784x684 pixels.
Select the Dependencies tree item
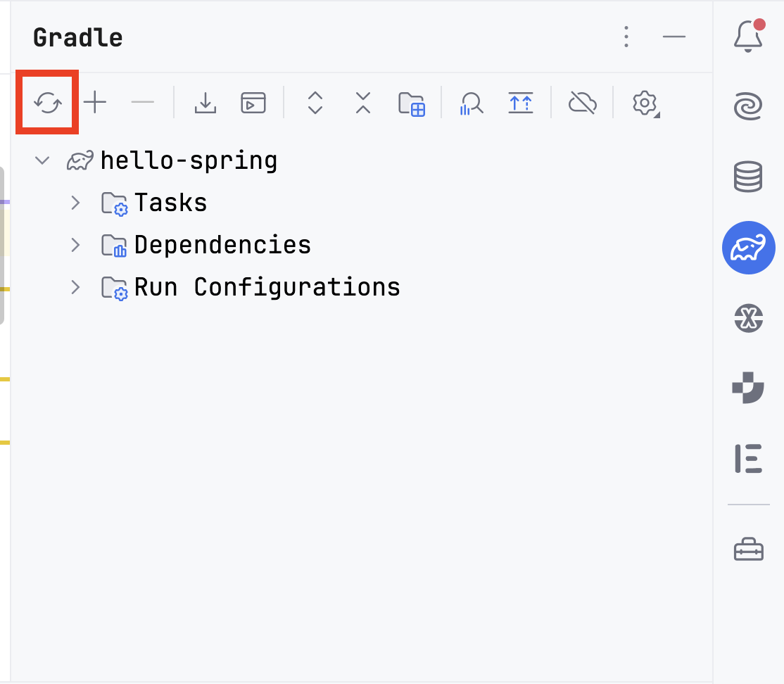click(x=361, y=245)
